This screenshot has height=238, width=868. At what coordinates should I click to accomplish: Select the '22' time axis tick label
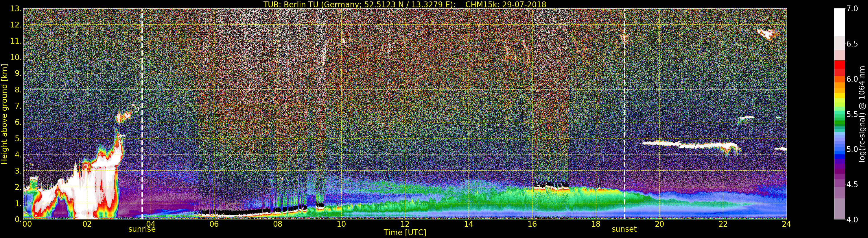tap(723, 224)
